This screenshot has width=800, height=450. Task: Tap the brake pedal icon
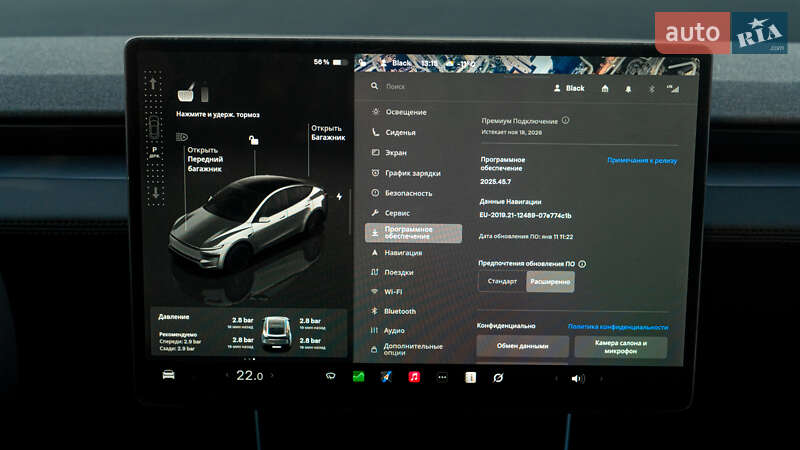[186, 93]
